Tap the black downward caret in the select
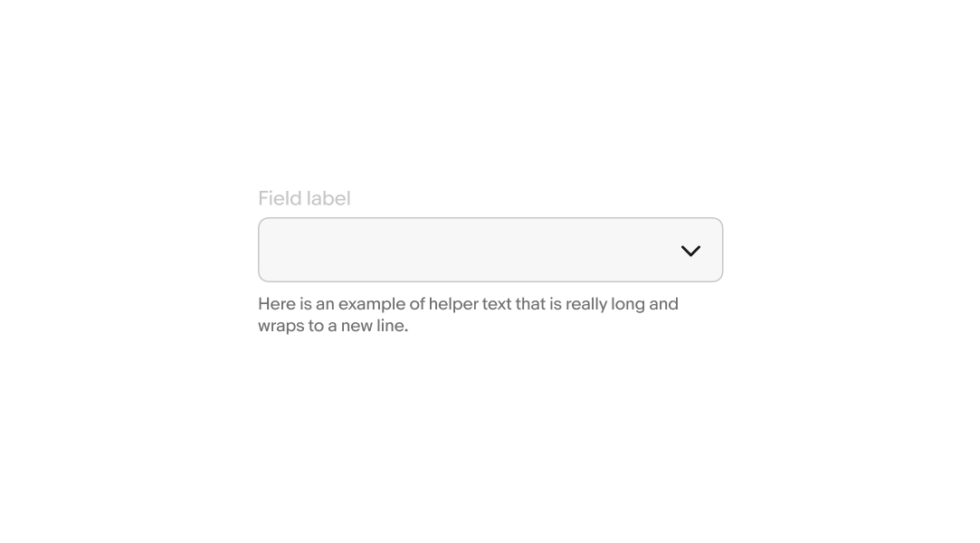The width and height of the screenshot is (980, 543). 690,251
